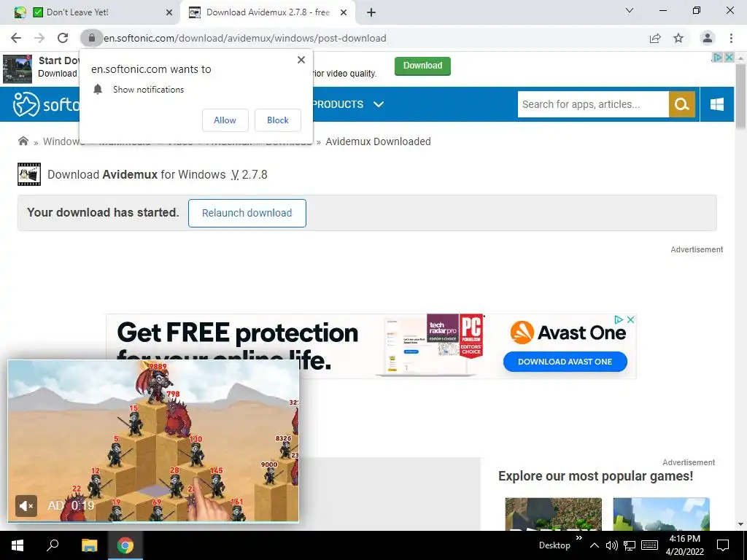
Task: Close the Download Avidemux tab
Action: point(344,12)
